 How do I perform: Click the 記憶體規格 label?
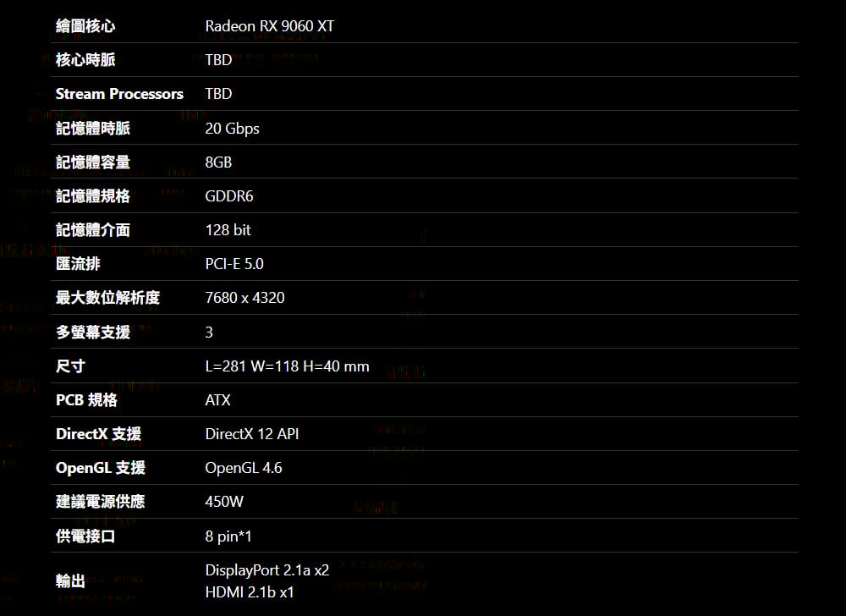pyautogui.click(x=93, y=195)
